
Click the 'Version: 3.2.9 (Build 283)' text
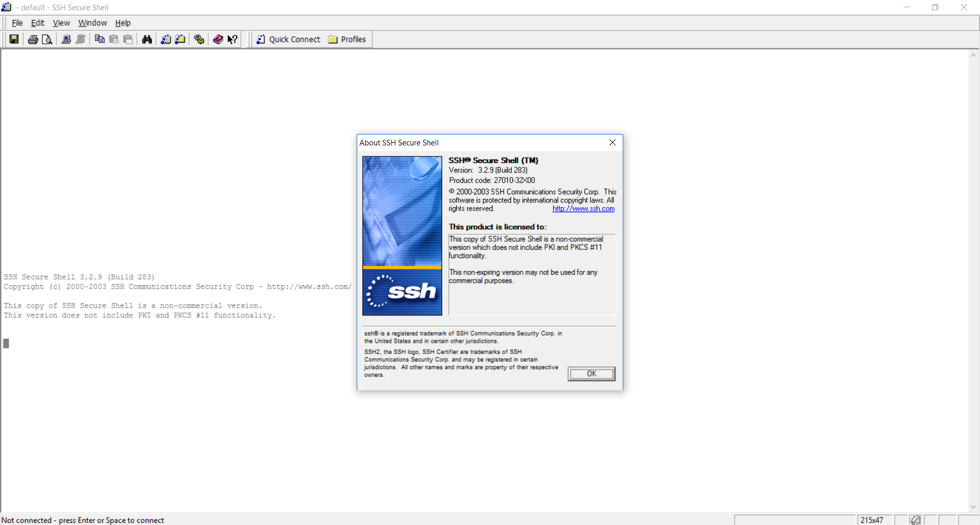tap(488, 170)
